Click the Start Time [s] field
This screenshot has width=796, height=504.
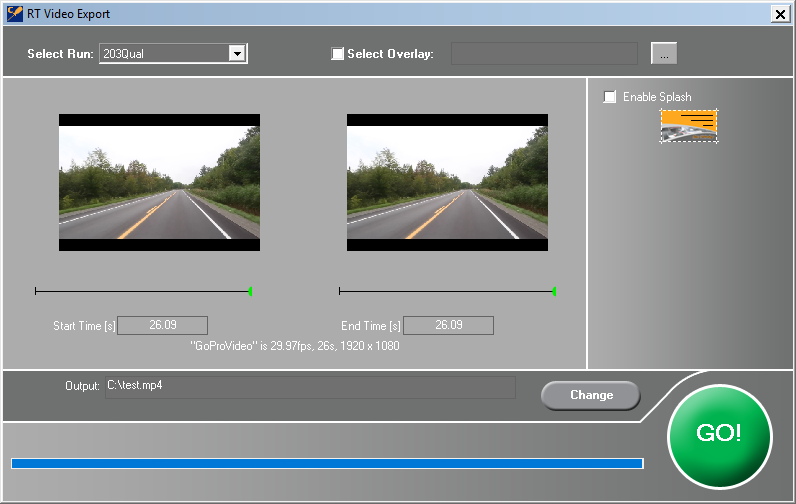[163, 325]
